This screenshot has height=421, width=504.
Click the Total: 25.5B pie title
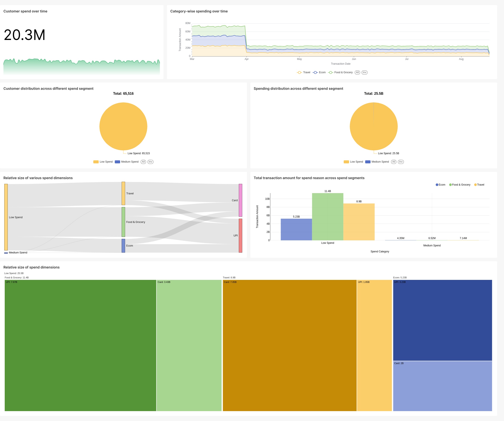[374, 93]
